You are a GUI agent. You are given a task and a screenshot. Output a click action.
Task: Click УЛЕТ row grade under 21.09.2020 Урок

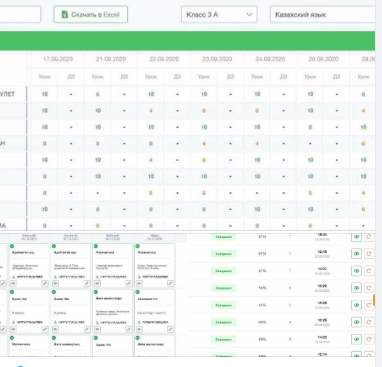[x=98, y=94]
